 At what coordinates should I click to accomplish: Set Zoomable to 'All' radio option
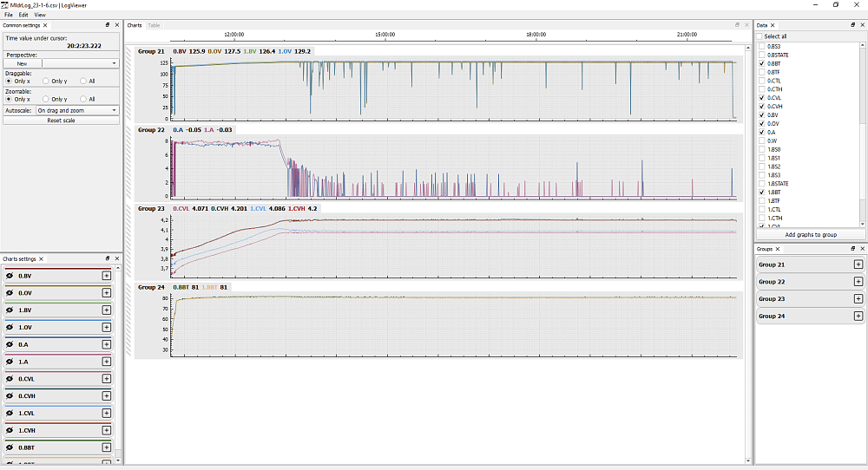(x=83, y=99)
